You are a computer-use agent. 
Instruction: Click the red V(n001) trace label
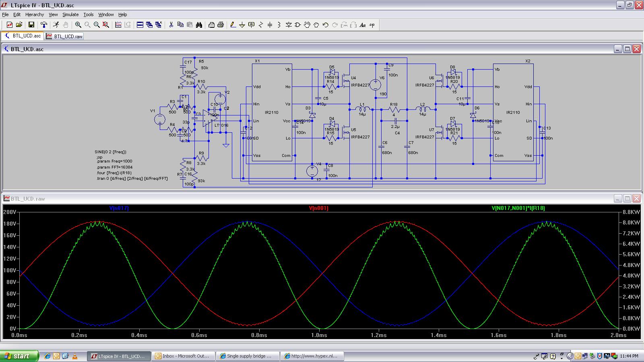(x=319, y=208)
